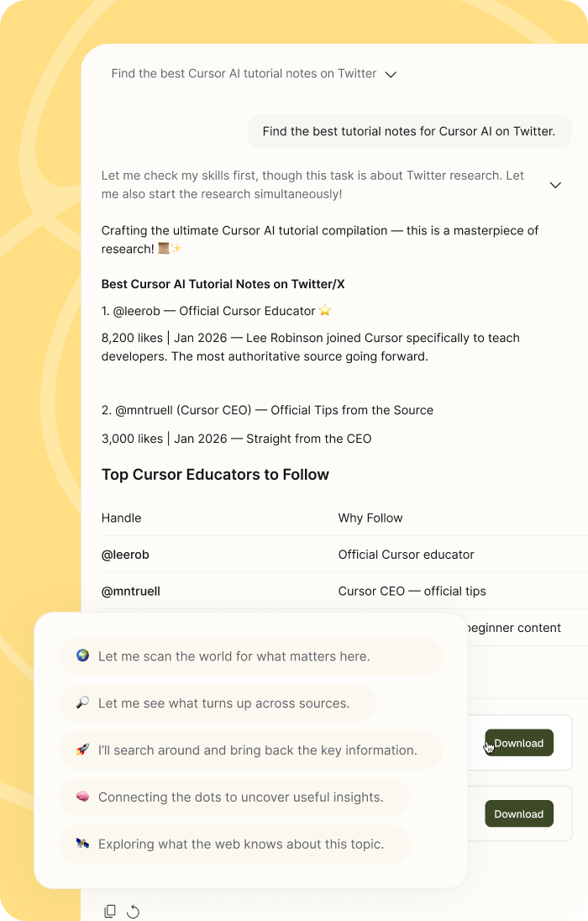The image size is (588, 921).
Task: Click the scroll emoji after masterpiece of research
Action: point(164,249)
